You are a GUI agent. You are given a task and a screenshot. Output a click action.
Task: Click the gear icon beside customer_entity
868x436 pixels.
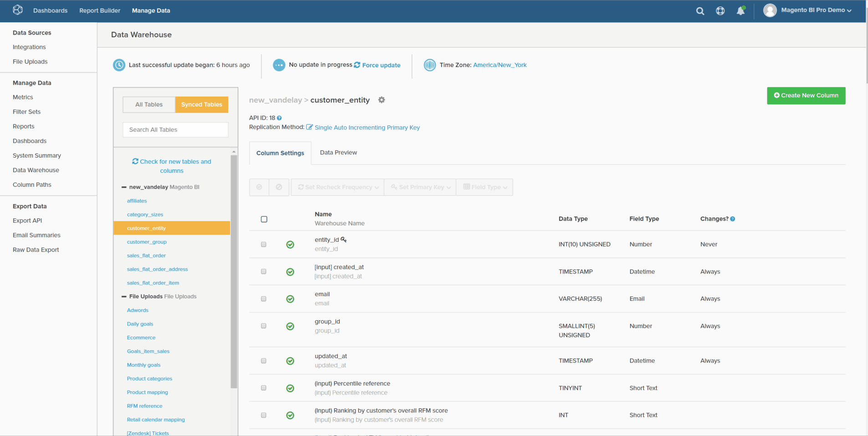tap(382, 100)
